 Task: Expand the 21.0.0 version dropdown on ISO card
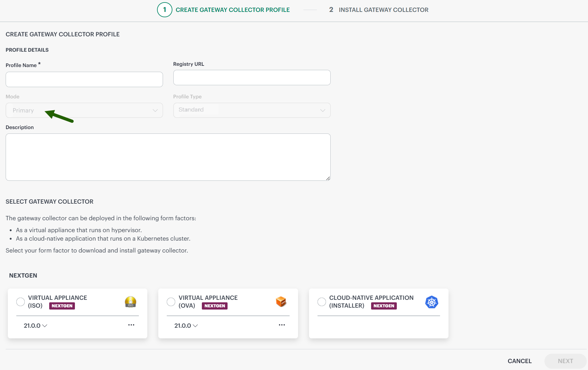coord(35,326)
